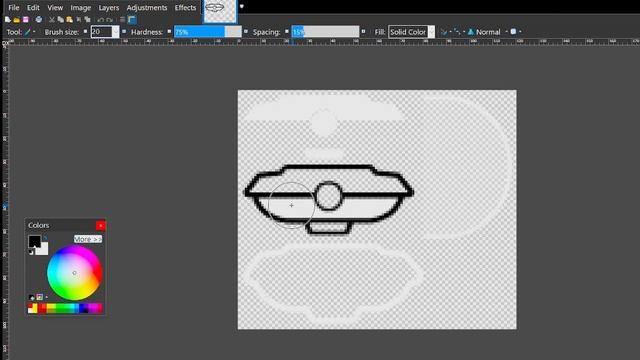Select the open image thumbnail tab
Viewport: 640px width, 360px height.
(220, 11)
